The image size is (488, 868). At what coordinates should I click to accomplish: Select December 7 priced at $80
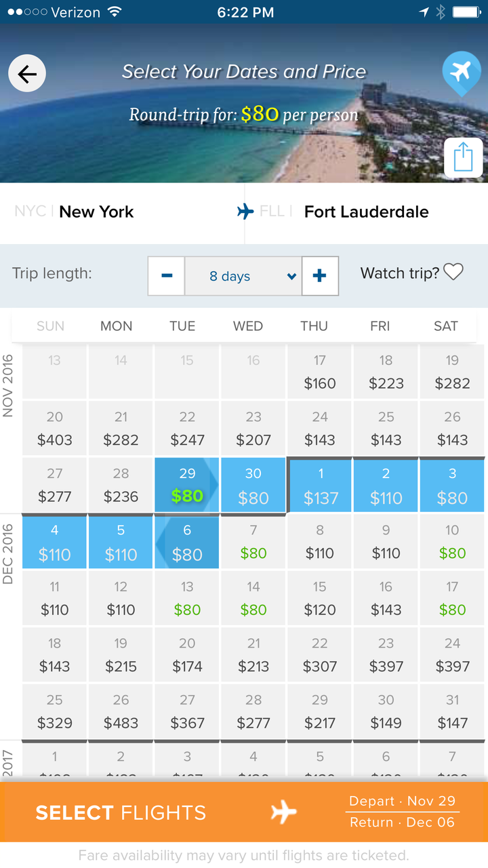pos(253,542)
